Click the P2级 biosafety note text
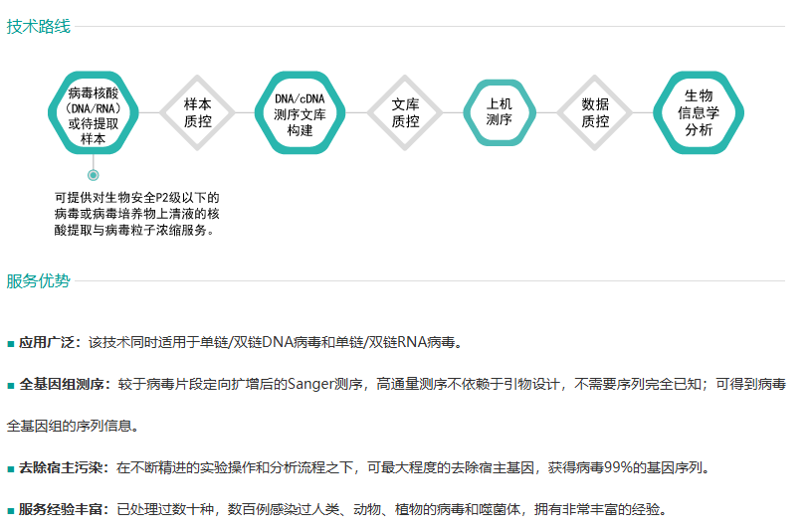This screenshot has width=810, height=532. coord(137,214)
